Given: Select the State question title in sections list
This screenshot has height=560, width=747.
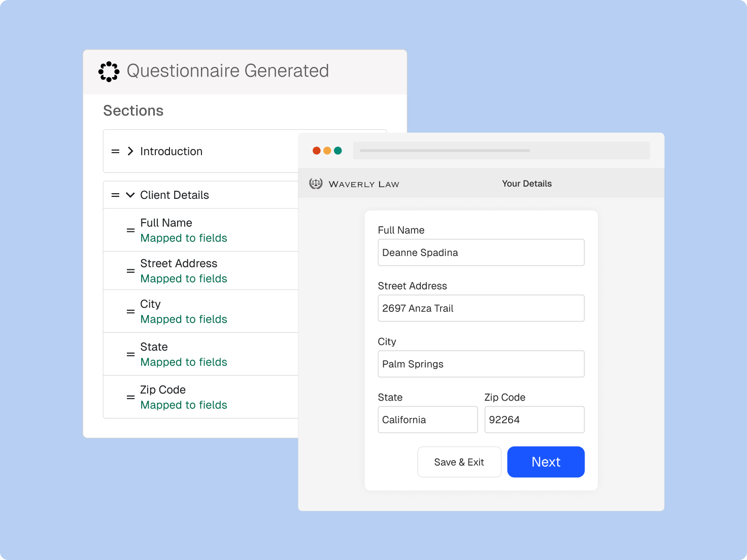Looking at the screenshot, I should tap(154, 347).
